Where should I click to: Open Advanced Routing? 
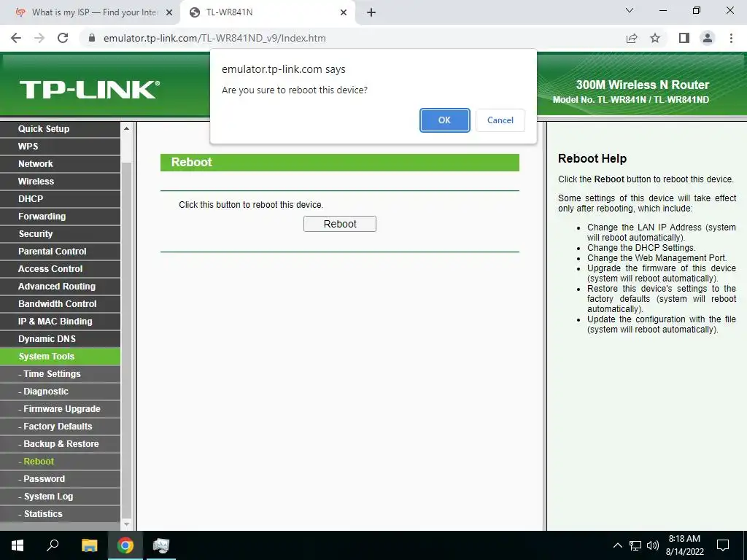pyautogui.click(x=60, y=287)
